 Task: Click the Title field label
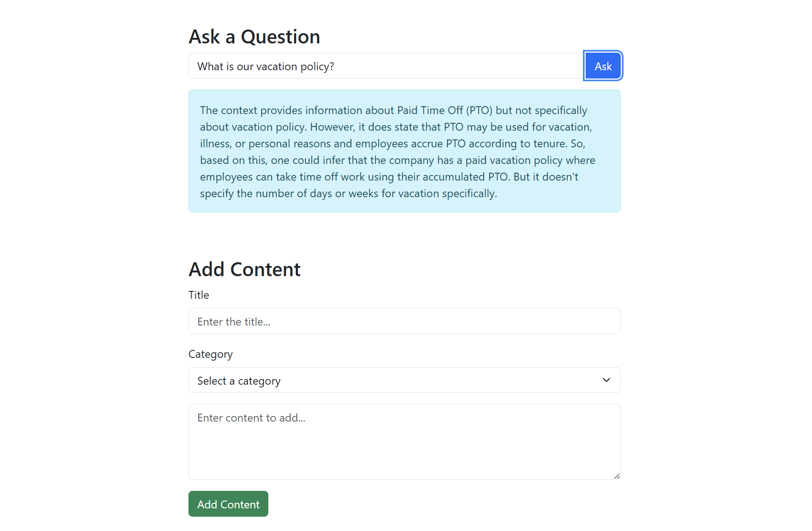tap(199, 295)
